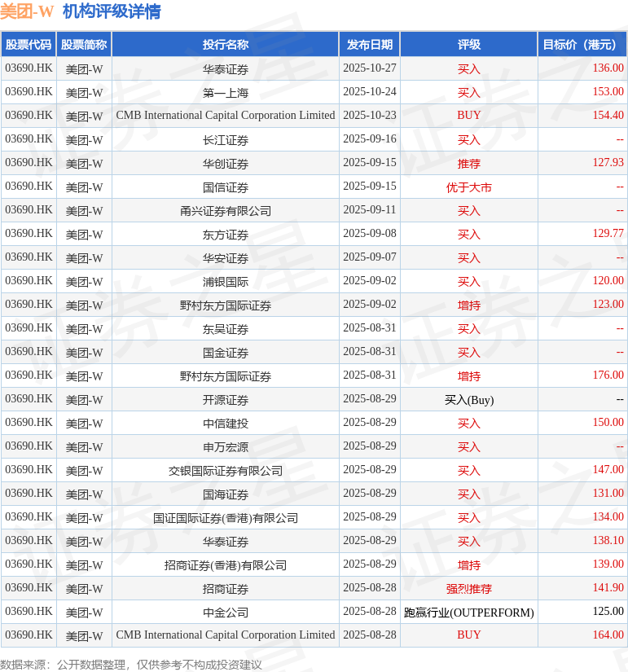Select the 华安证券 institution cell
The height and width of the screenshot is (672, 628).
226,257
